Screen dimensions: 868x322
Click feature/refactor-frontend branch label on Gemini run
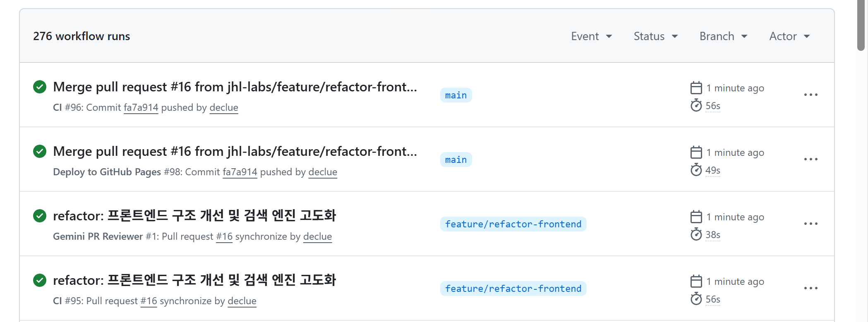click(513, 224)
